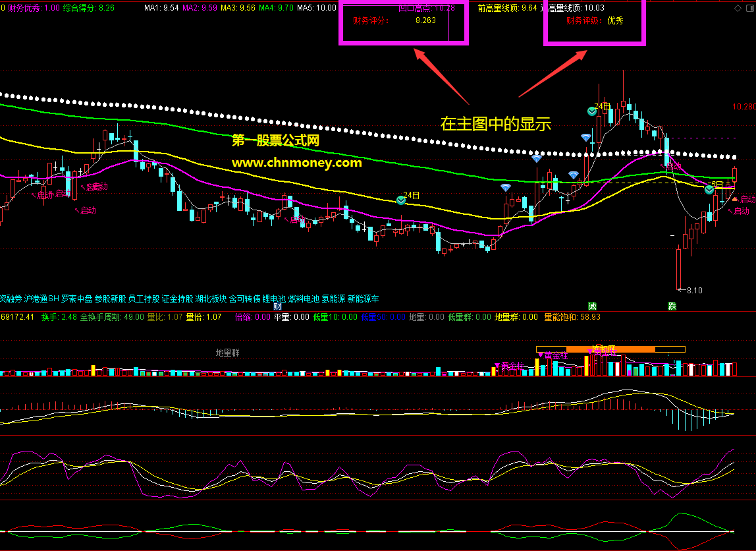Click the 24日 label near the price peak
This screenshot has height=551, width=756.
tap(603, 106)
